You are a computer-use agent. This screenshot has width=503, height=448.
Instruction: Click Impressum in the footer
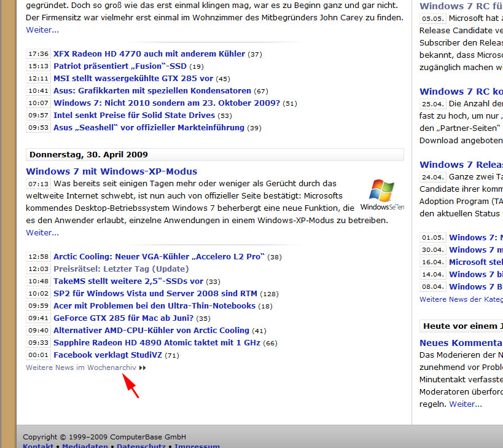197,446
